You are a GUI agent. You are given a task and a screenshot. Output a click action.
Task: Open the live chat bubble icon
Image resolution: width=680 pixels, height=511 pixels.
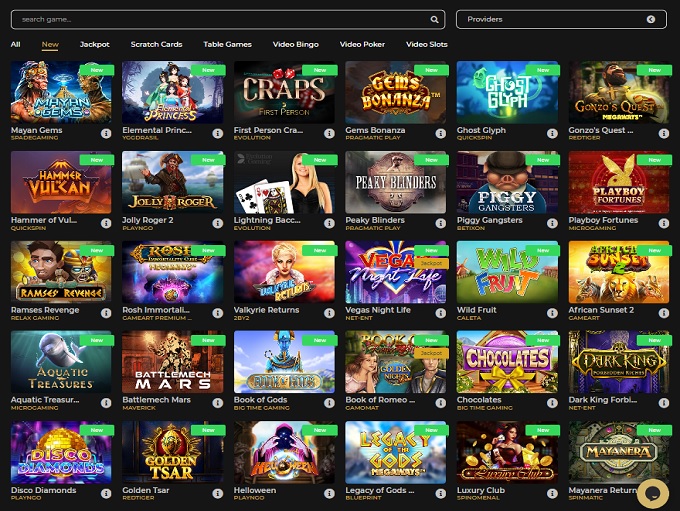(x=652, y=492)
